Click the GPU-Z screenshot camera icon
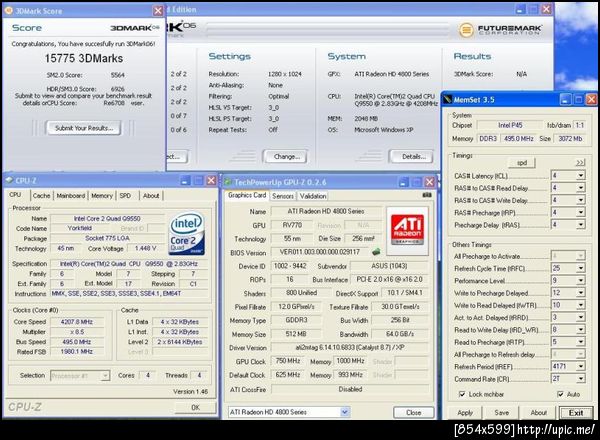600x440 pixels. click(427, 195)
